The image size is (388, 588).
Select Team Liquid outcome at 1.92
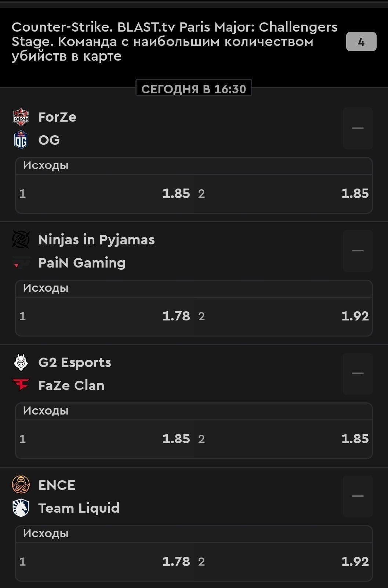click(283, 562)
